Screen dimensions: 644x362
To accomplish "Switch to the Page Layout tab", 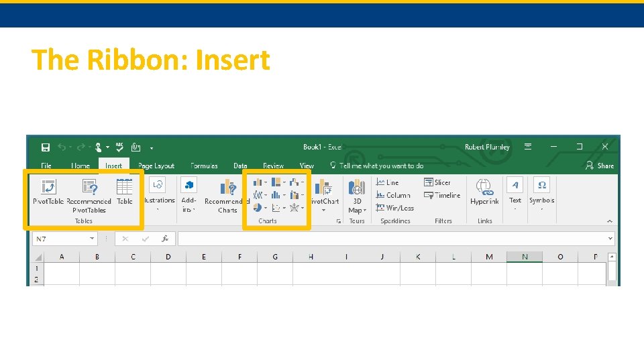I will click(x=156, y=166).
